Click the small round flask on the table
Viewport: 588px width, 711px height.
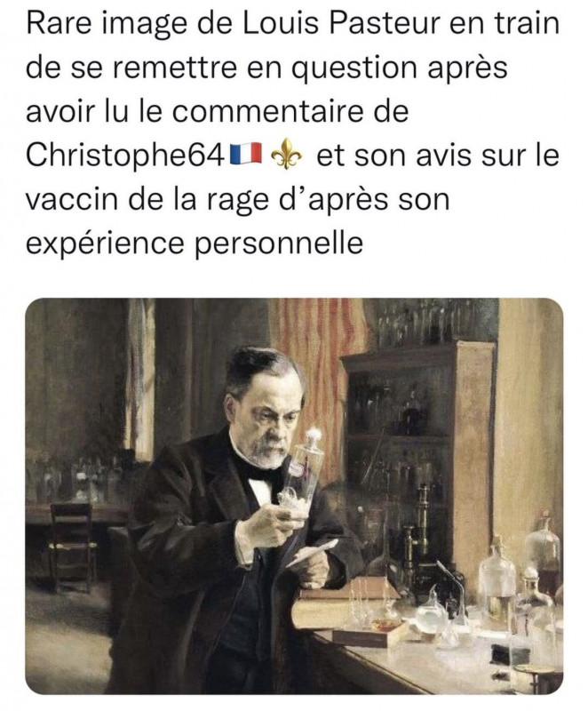coord(432,614)
